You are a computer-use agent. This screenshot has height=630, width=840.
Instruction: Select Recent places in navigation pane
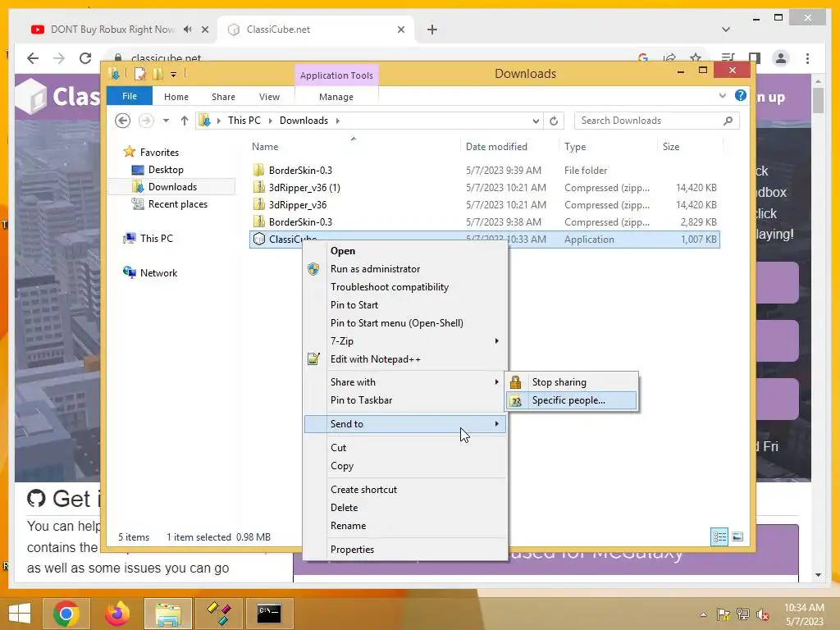click(x=177, y=204)
